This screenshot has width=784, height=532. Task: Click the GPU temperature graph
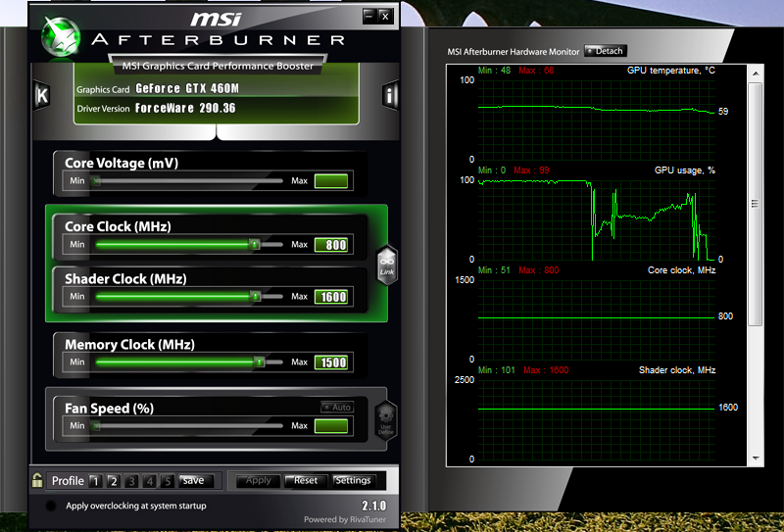click(x=596, y=120)
